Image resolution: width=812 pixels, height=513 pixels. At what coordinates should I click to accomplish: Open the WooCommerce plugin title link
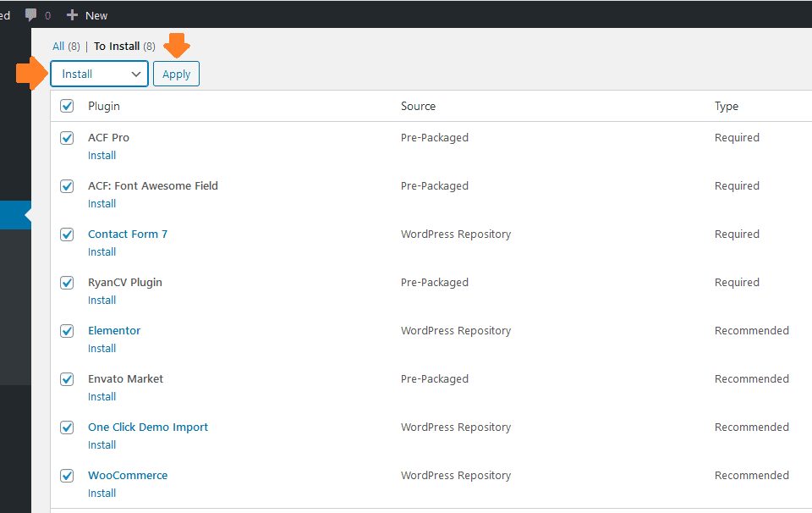tap(128, 475)
